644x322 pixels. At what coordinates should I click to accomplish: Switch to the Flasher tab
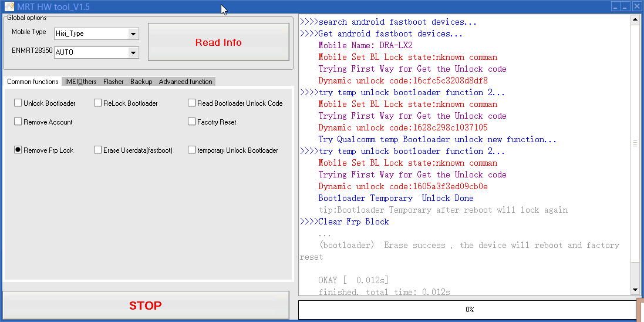(113, 82)
